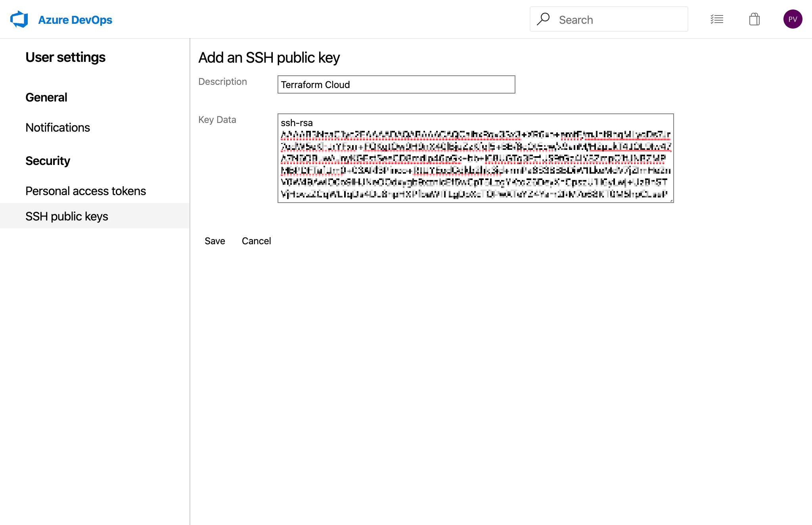This screenshot has width=812, height=525.
Task: Click the search magnifier icon
Action: (543, 19)
